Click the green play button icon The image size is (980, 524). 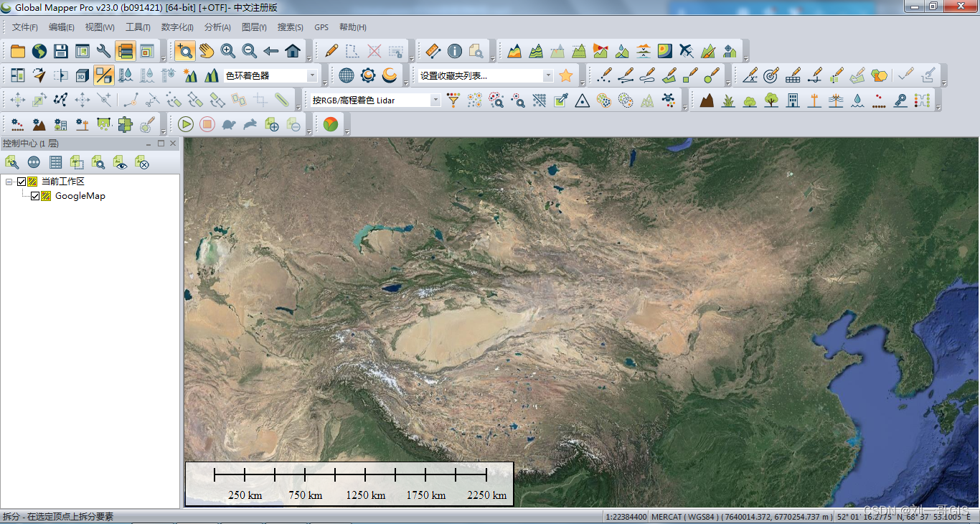(186, 125)
